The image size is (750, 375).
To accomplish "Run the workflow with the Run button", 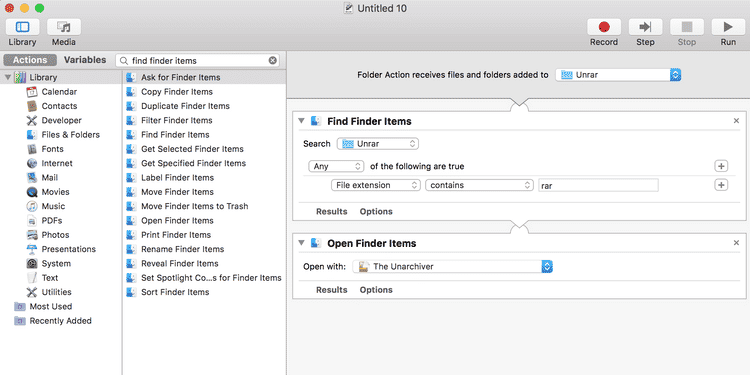I will [728, 27].
